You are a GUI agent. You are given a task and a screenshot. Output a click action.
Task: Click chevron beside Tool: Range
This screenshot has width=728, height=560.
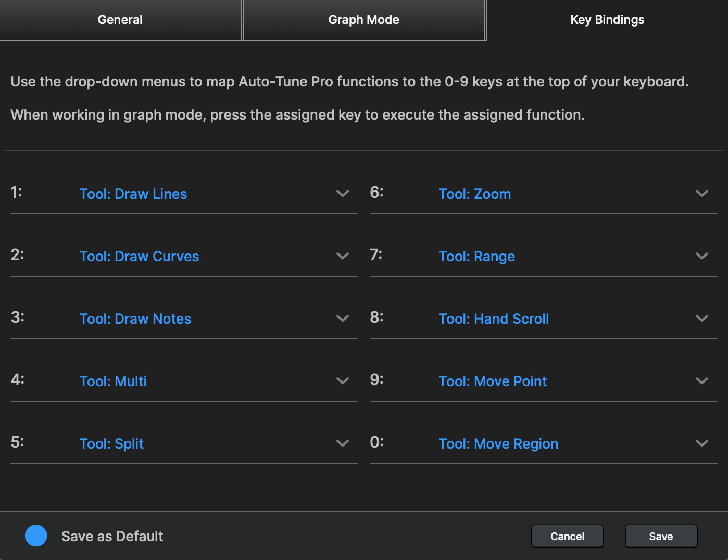[701, 256]
